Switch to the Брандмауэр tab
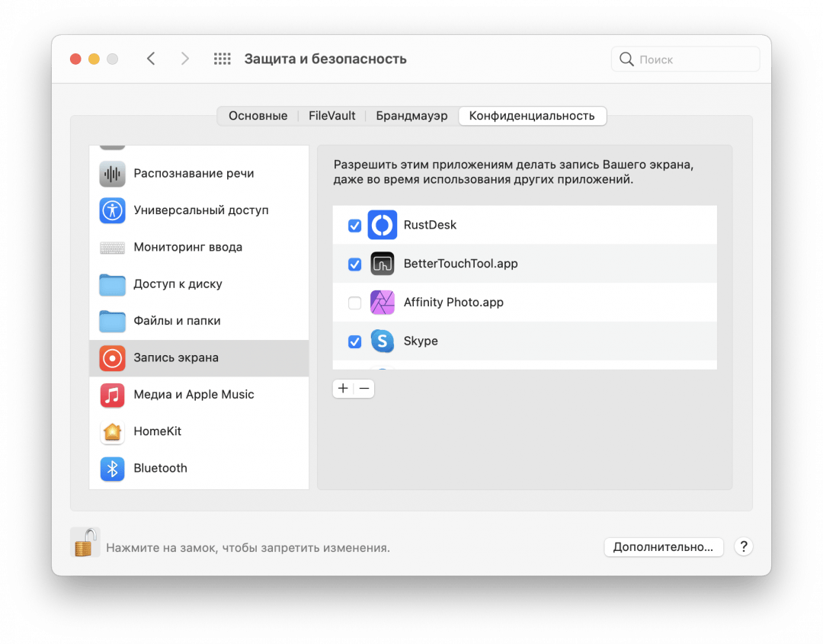 [411, 116]
